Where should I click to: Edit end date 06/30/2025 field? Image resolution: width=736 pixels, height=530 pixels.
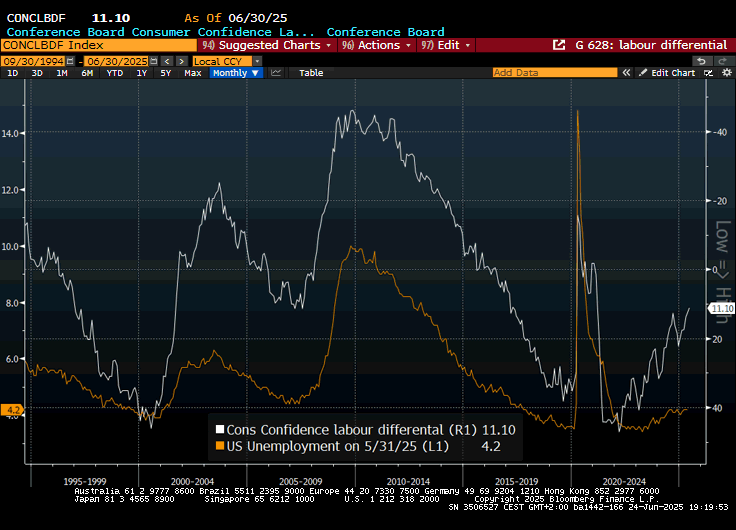pyautogui.click(x=117, y=61)
